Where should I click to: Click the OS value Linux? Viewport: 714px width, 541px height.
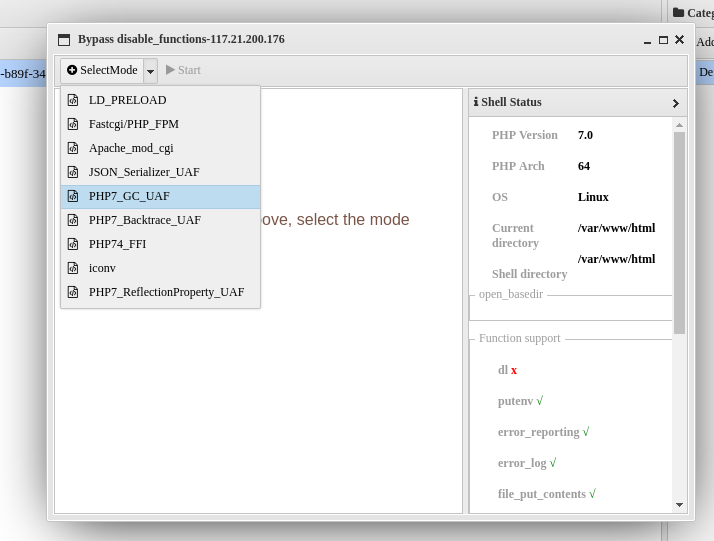pos(593,197)
